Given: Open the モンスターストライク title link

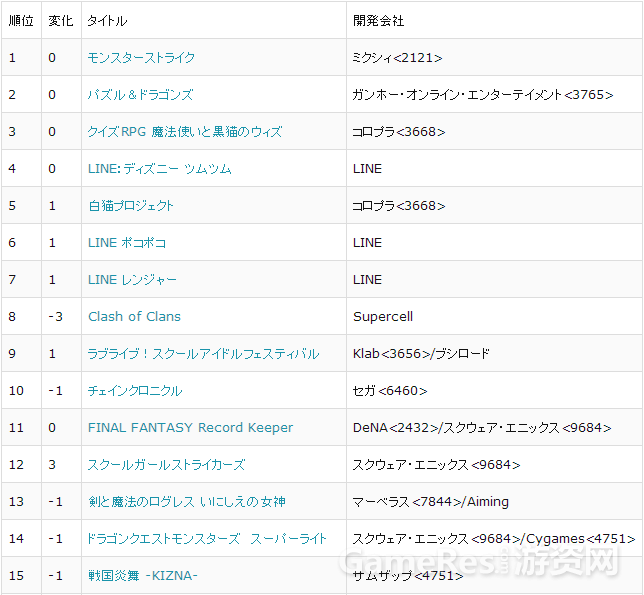Looking at the screenshot, I should click(141, 57).
